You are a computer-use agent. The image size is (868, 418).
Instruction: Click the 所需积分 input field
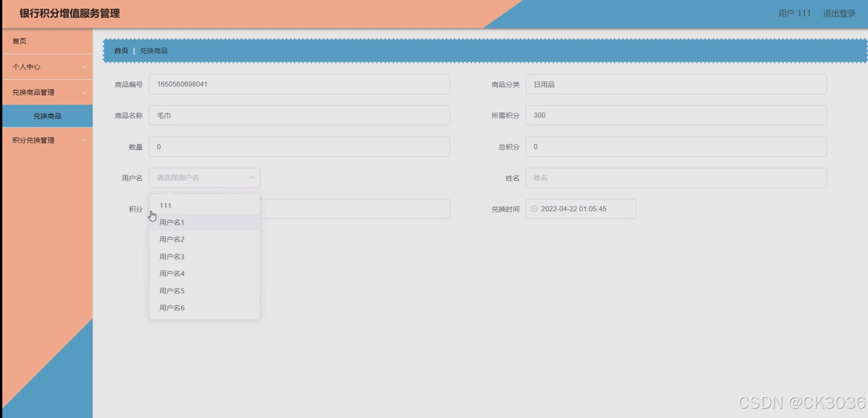pyautogui.click(x=676, y=115)
